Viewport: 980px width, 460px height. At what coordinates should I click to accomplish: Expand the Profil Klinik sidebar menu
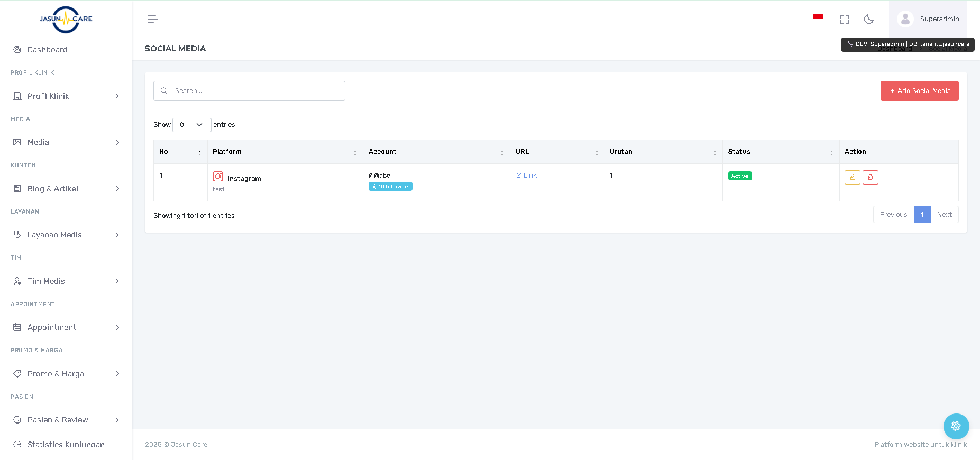pos(66,96)
